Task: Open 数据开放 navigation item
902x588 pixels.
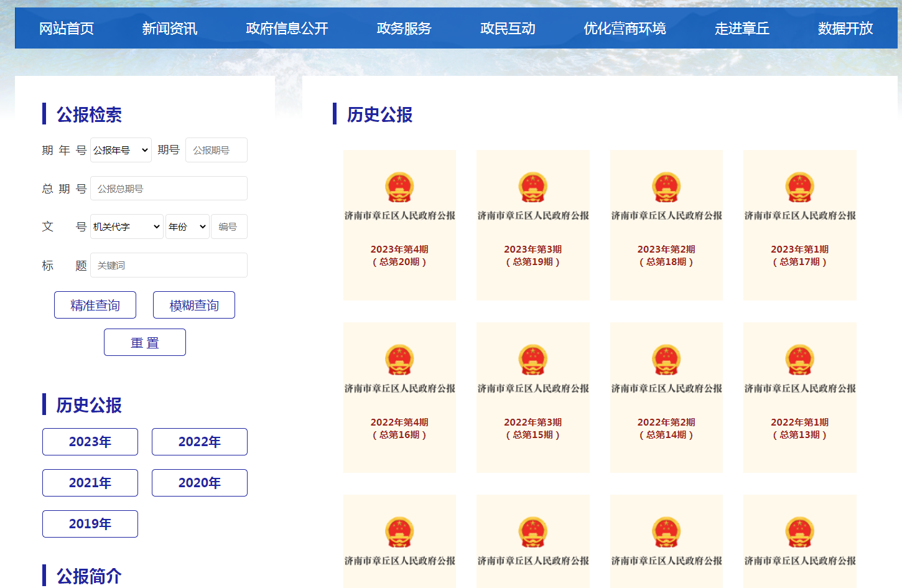Action: [845, 29]
